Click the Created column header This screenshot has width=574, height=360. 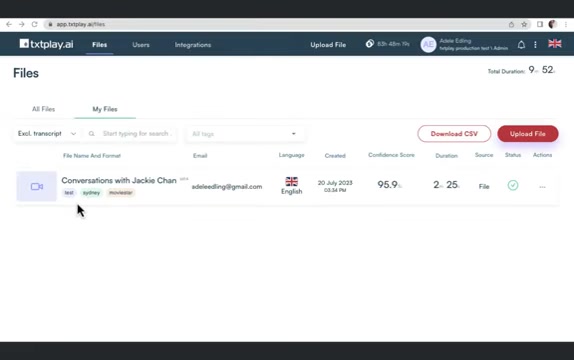pos(335,156)
